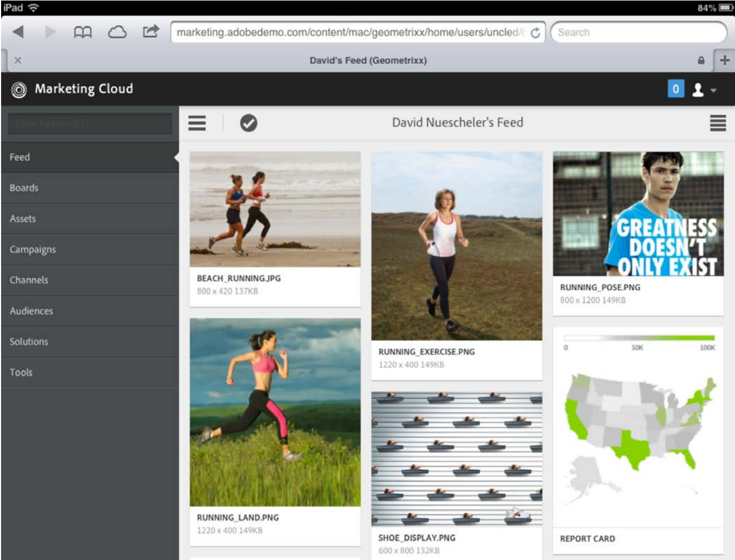Viewport: 735px width, 560px height.
Task: Open the notifications badge showing 0
Action: (x=676, y=89)
